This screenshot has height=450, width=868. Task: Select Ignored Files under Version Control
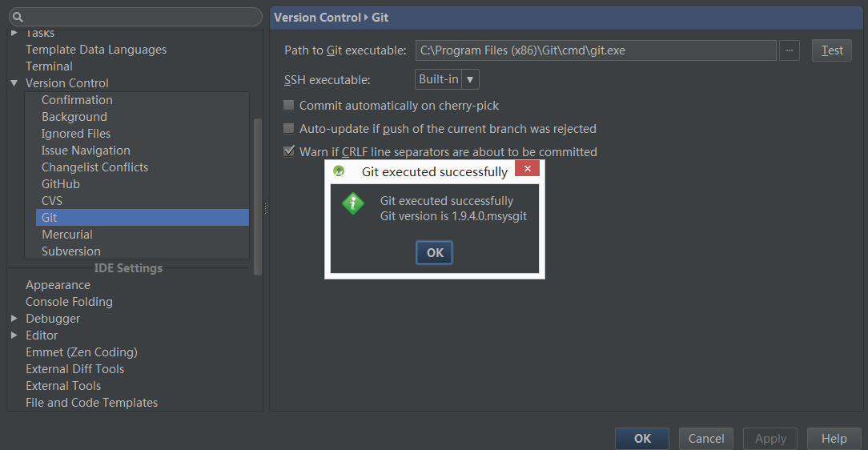coord(76,134)
